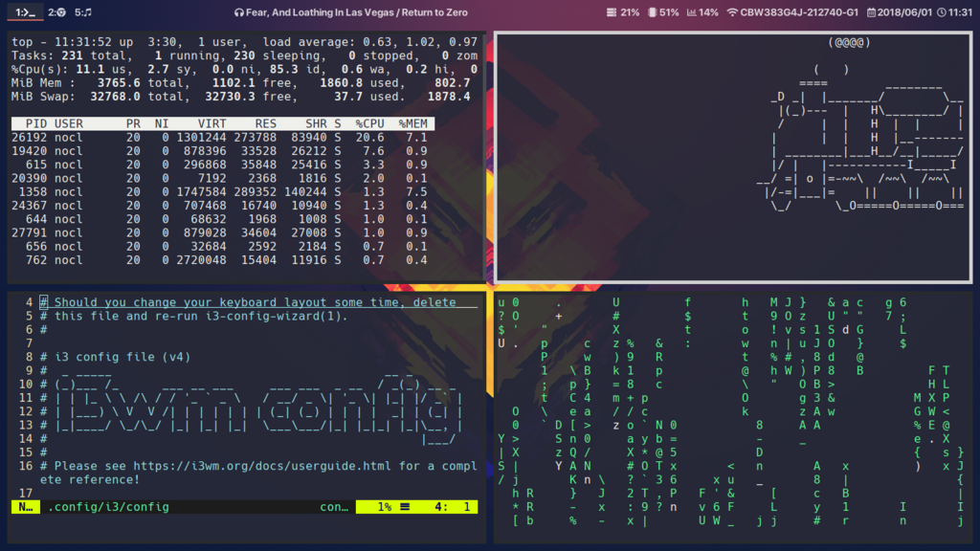Click the CPU graph icon showing 14%

coord(691,12)
